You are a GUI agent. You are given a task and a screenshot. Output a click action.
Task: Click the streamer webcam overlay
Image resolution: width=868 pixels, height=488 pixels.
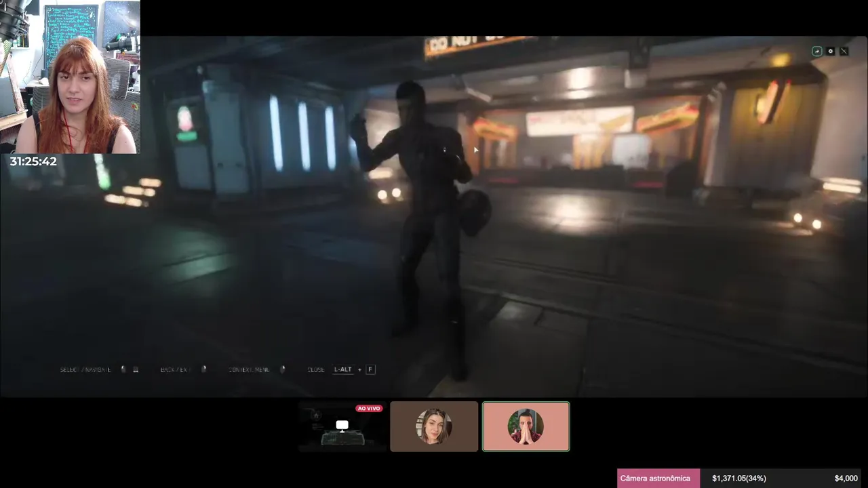point(71,77)
